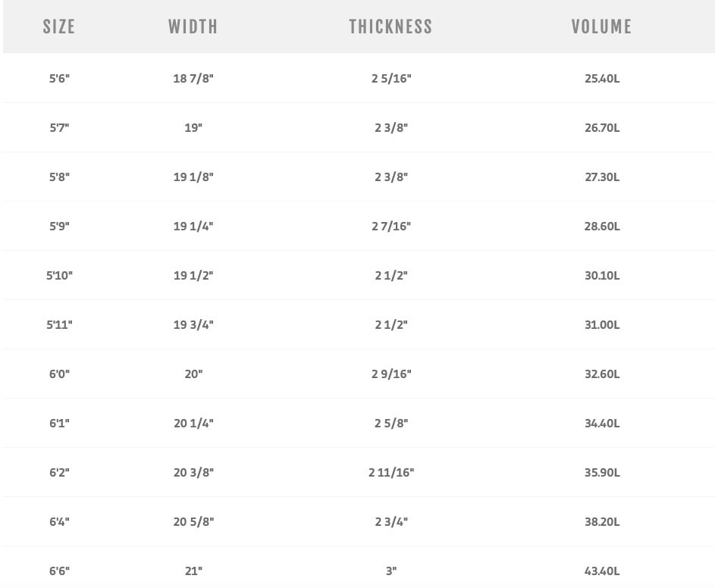Click the 2 5/8" thickness cell

(391, 424)
